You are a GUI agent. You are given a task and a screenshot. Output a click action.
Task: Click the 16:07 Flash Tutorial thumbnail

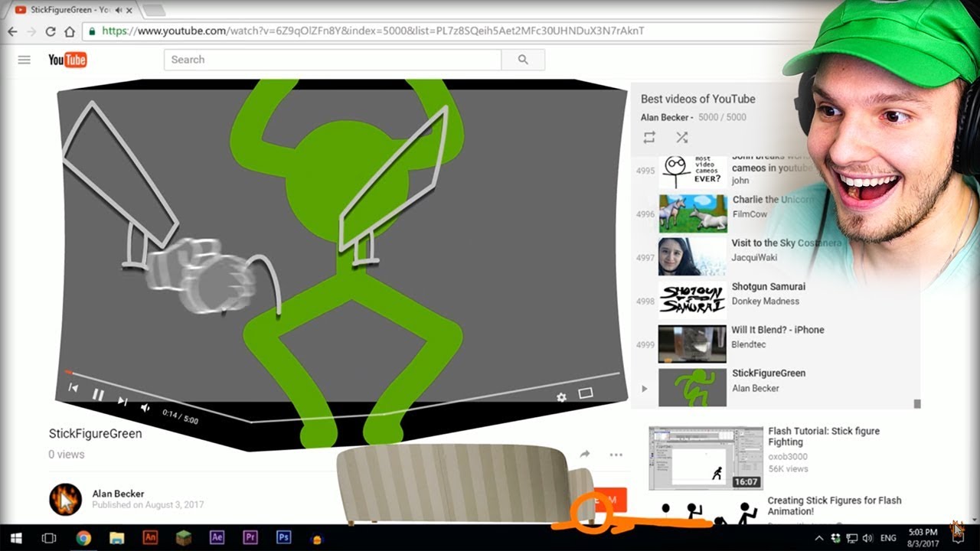[706, 458]
